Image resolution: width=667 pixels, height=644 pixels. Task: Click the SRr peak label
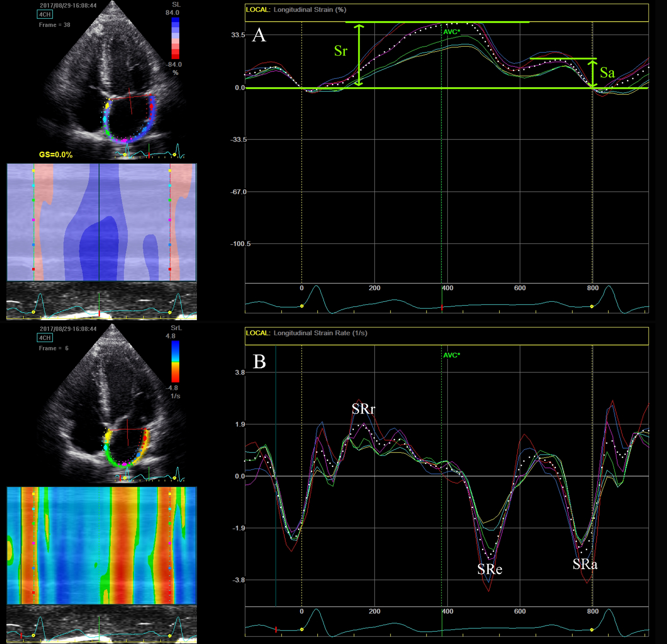pyautogui.click(x=363, y=409)
